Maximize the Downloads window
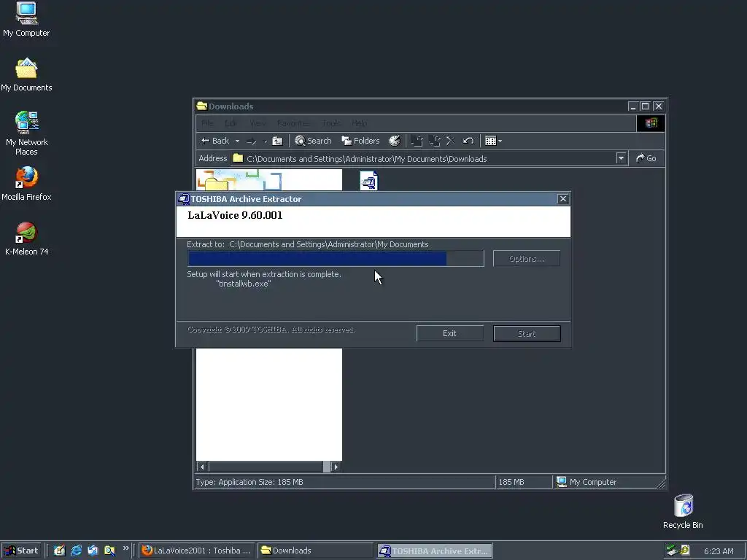 [645, 106]
